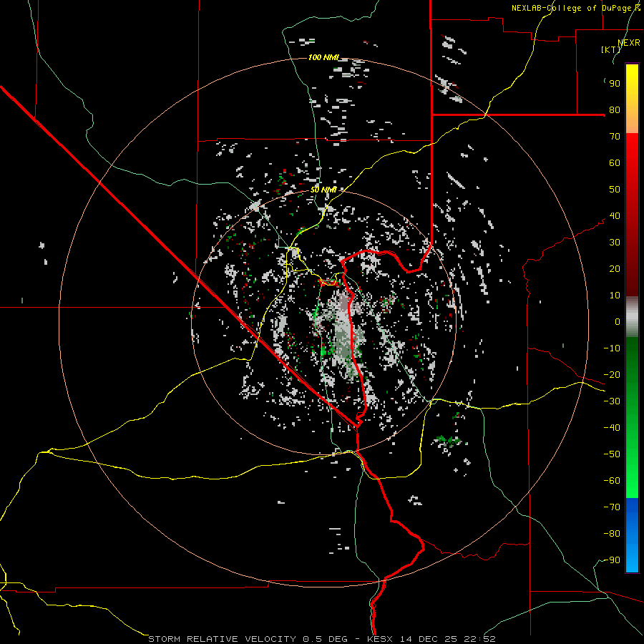Select the positive 80 value on velocity scale
Image resolution: width=644 pixels, height=644 pixels.
click(x=615, y=110)
